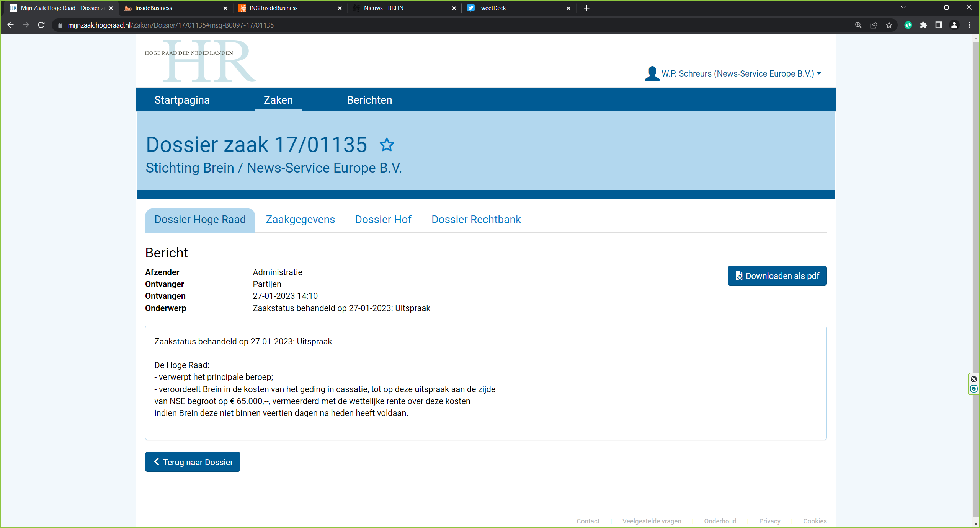Switch to the Dossier Rechtbank tab
Image resolution: width=980 pixels, height=528 pixels.
[x=476, y=220]
